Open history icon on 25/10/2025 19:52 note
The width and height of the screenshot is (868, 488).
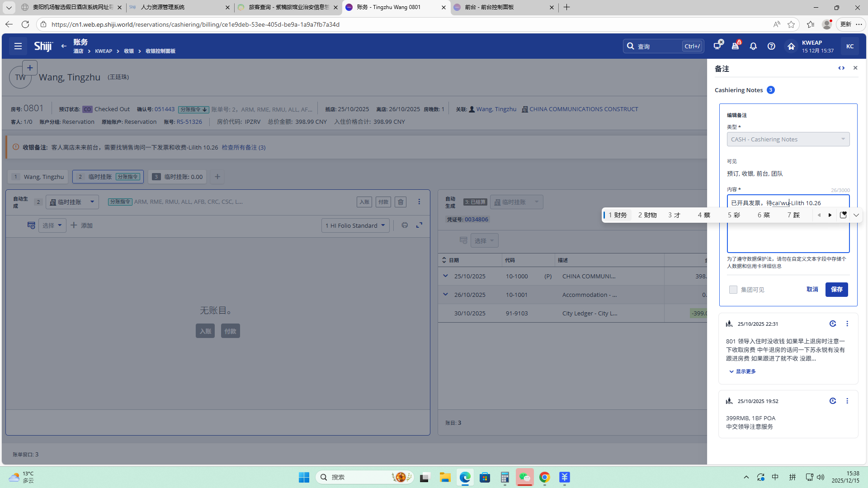click(833, 401)
